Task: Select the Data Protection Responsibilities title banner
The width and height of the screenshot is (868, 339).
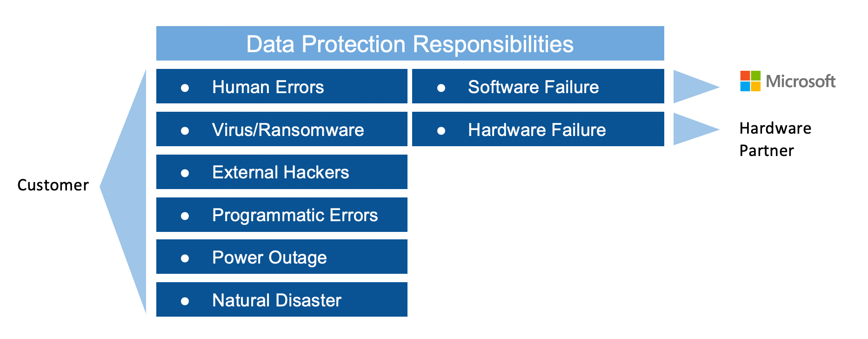Action: coord(410,44)
